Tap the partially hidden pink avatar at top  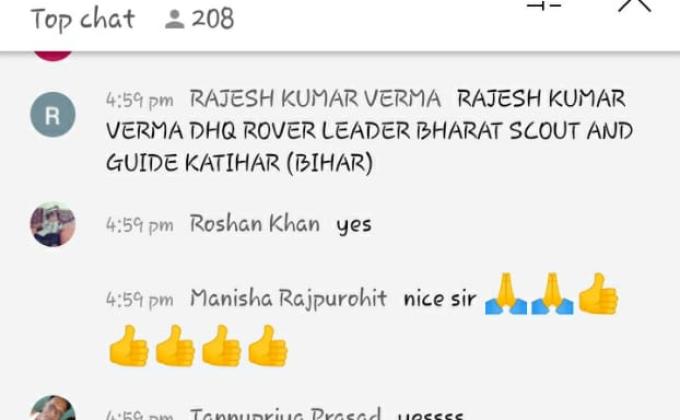53,56
